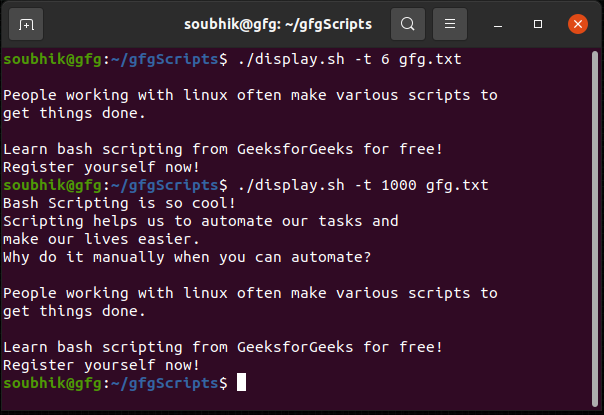Click the './display.sh -t 1000 gfg.txt' command
604x415 pixels.
tap(362, 185)
